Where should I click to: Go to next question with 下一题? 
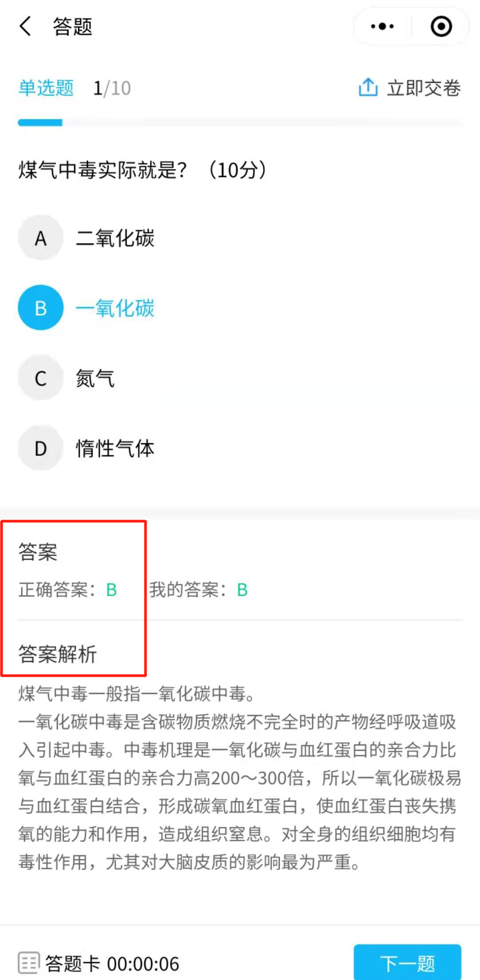(407, 963)
